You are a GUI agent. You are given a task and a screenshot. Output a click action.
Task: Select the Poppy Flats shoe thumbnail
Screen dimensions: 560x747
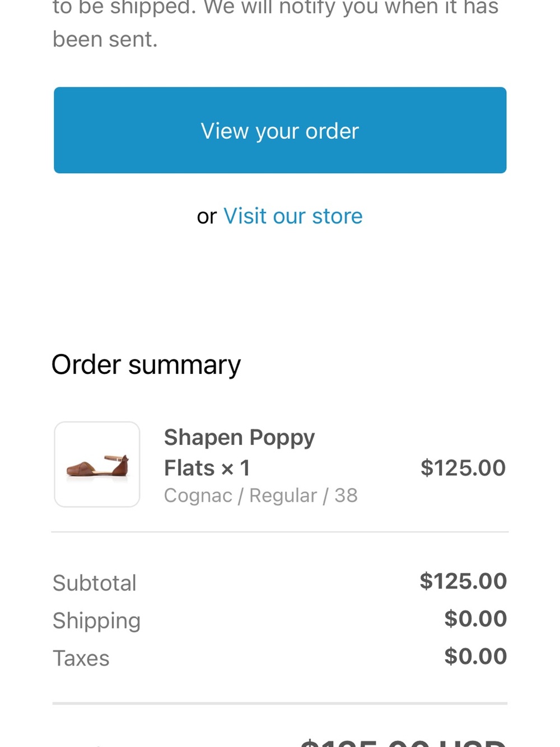[x=97, y=465]
